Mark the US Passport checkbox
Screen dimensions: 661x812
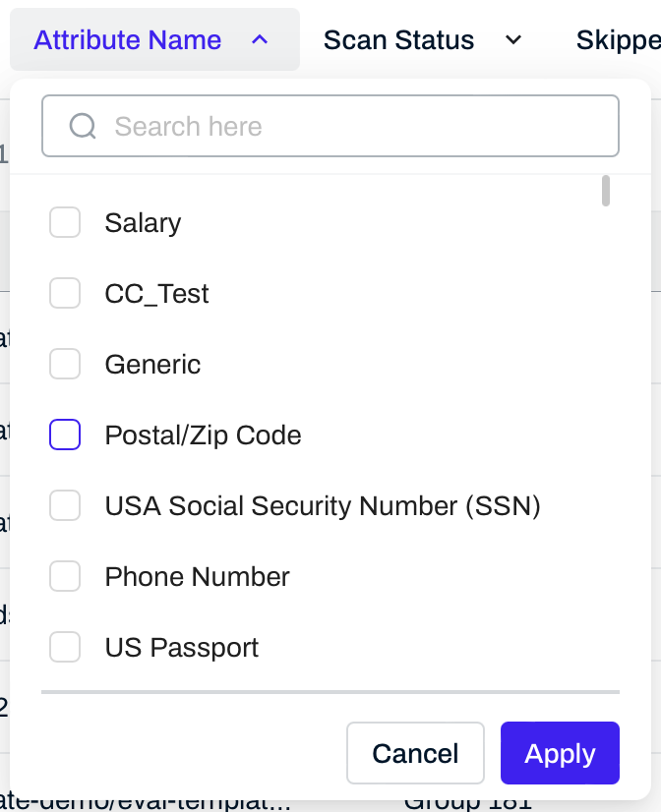click(65, 648)
